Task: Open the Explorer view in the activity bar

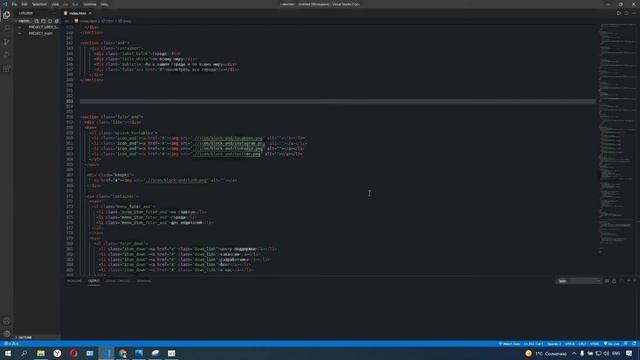Action: click(x=7, y=15)
